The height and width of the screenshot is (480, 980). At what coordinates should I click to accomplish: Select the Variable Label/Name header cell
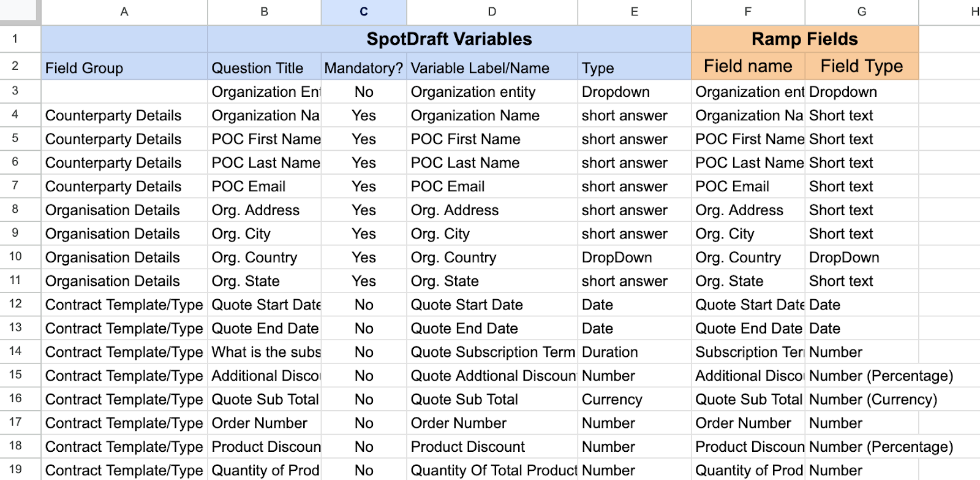[492, 68]
